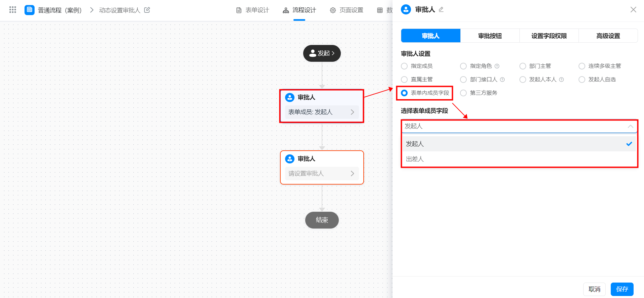
Task: Rename approver via pencil icon in panel
Action: point(441,9)
